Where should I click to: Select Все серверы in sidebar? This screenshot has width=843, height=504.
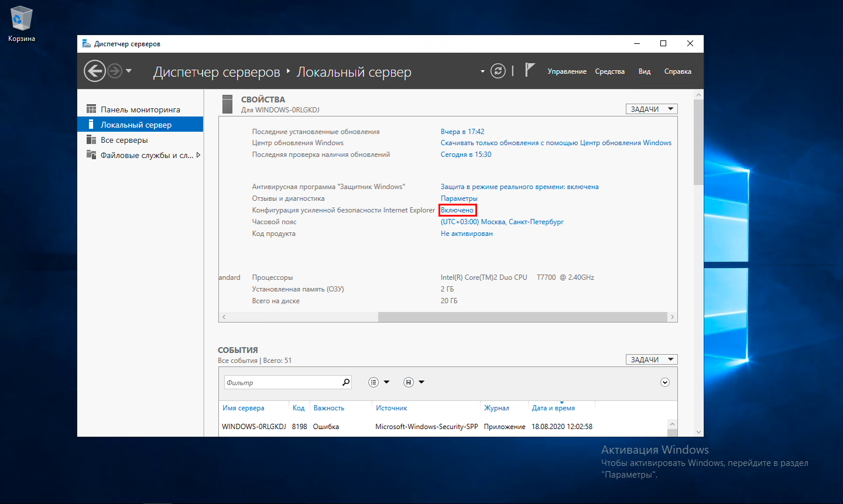point(140,140)
